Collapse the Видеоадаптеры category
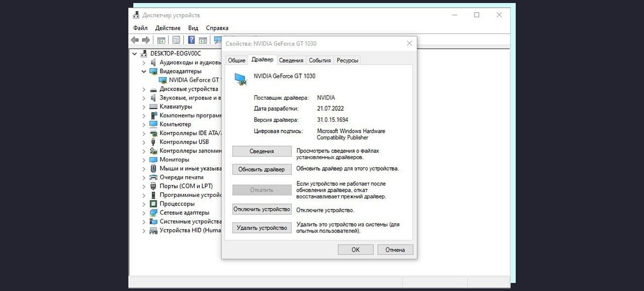Image resolution: width=644 pixels, height=291 pixels. 144,71
